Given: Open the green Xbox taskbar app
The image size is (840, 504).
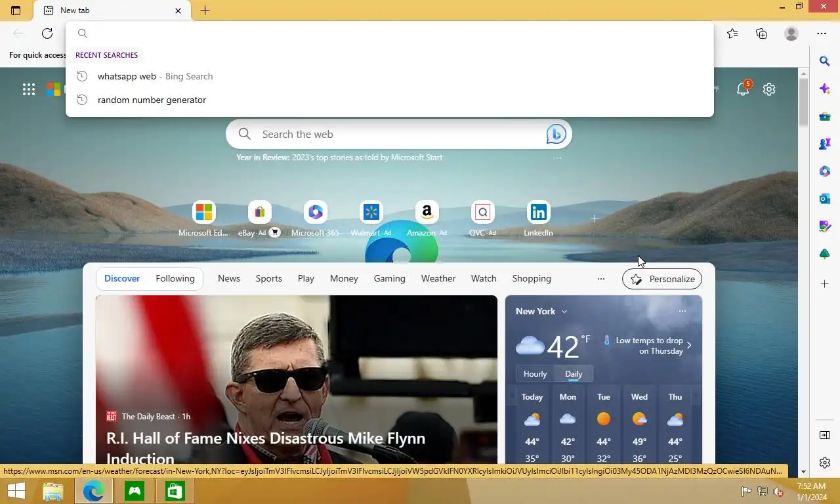Looking at the screenshot, I should [135, 491].
